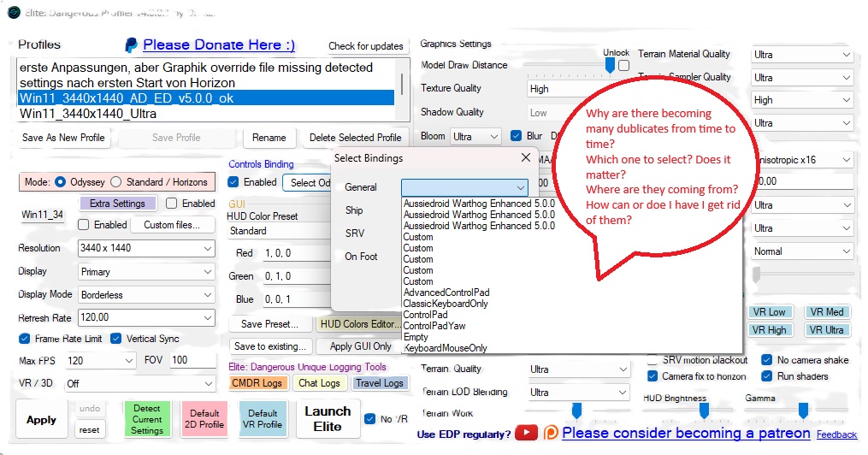Select Standard / Horizons mode radio button
Viewport: 868px width, 455px height.
click(115, 182)
